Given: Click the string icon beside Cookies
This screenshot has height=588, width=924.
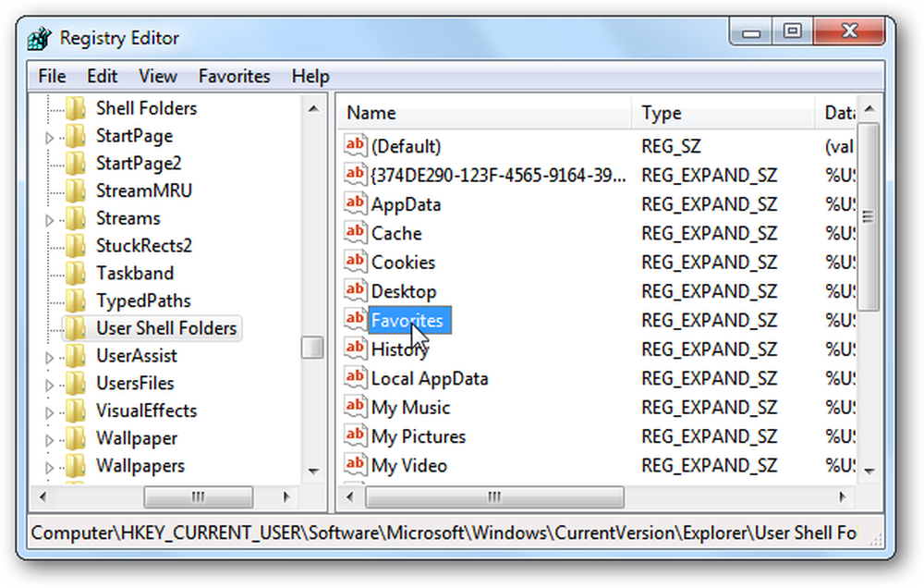Looking at the screenshot, I should point(356,262).
